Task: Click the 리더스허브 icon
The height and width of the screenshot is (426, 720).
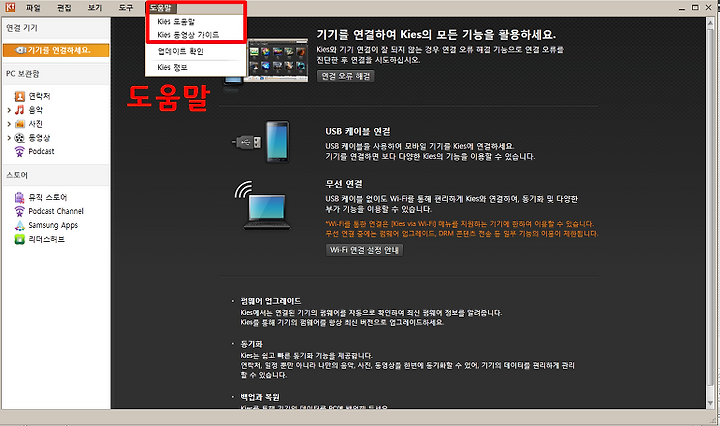Action: click(x=19, y=239)
